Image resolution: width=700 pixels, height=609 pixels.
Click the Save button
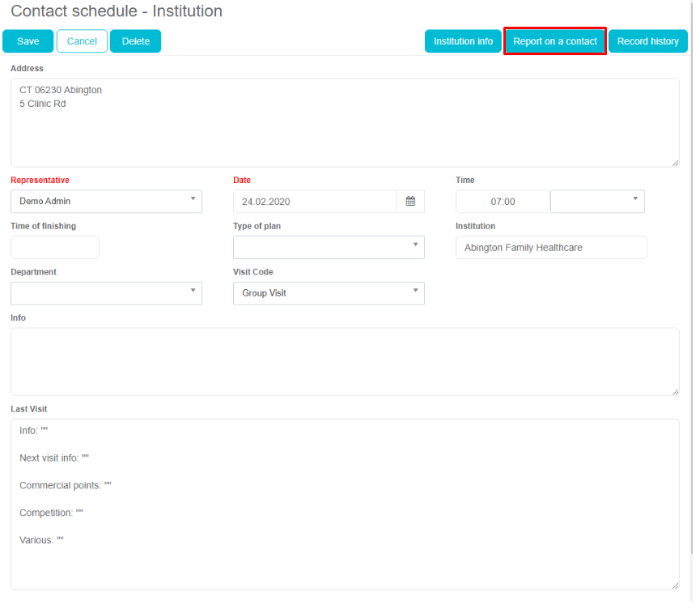pos(28,41)
